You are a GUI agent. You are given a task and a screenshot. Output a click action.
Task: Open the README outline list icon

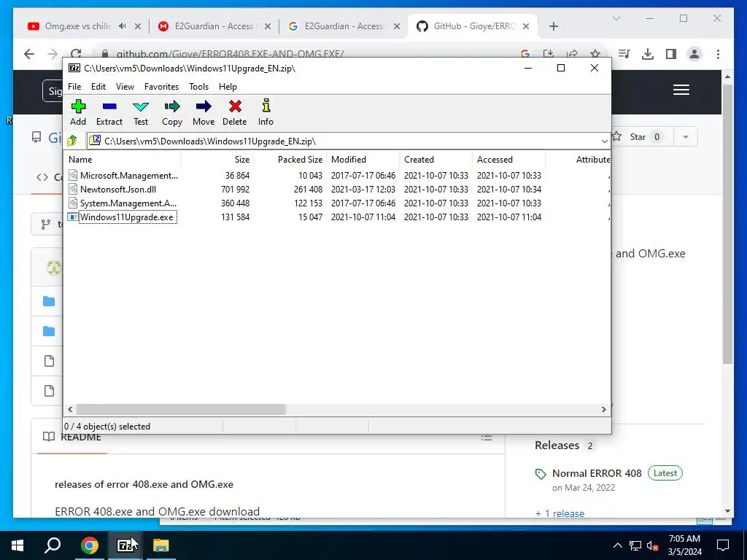pos(487,437)
